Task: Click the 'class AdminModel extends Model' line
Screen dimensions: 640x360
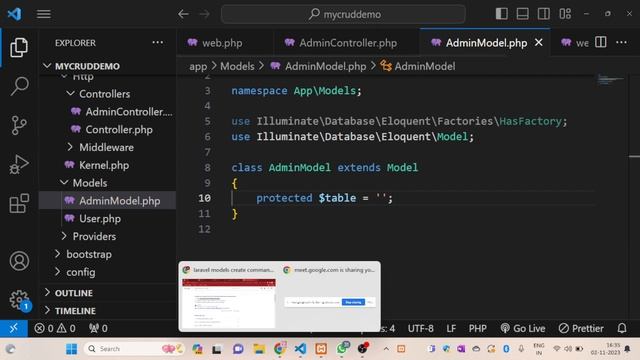Action: point(324,167)
